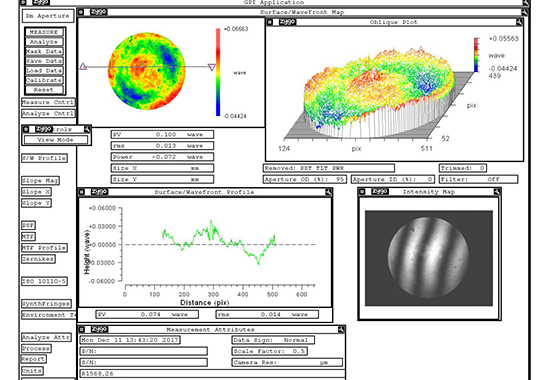Image resolution: width=550 pixels, height=380 pixels.
Task: Click the S/N input field
Action: (144, 362)
